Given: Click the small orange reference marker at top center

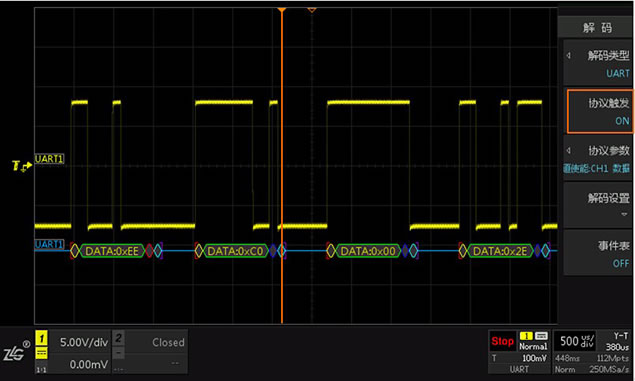Looking at the screenshot, I should [x=311, y=9].
